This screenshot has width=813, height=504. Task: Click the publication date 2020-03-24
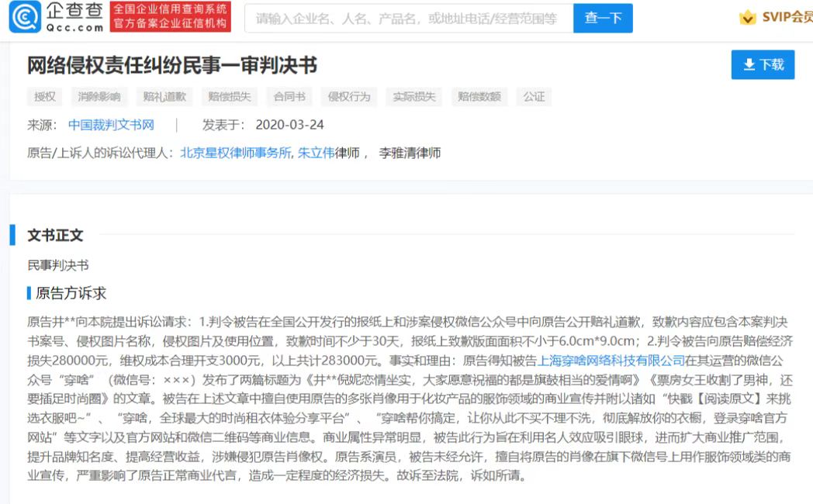tap(289, 125)
